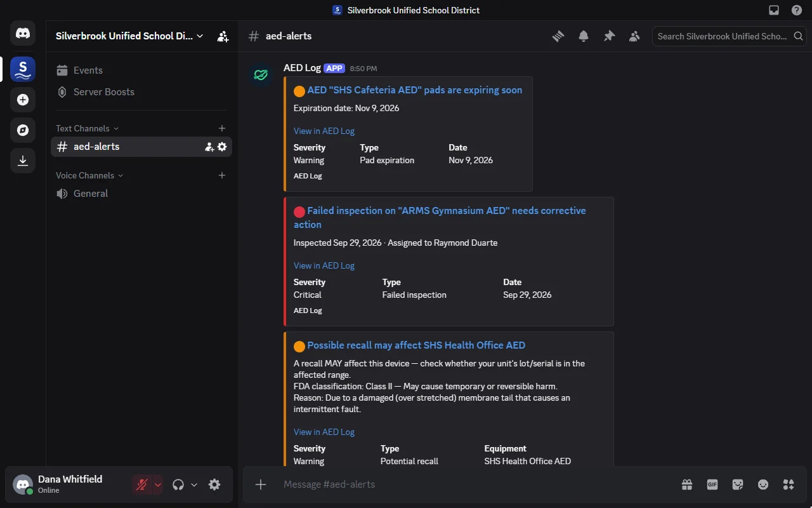Open aed-alerts channel settings gear
The height and width of the screenshot is (508, 812).
(x=222, y=147)
